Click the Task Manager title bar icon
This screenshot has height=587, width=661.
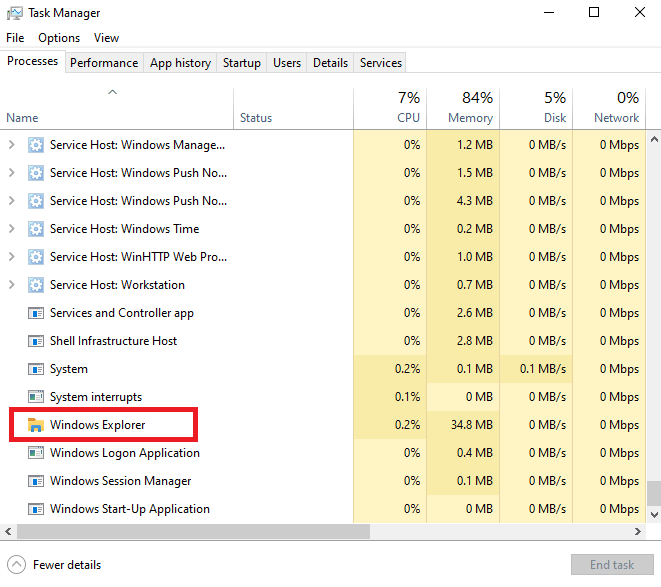[x=15, y=13]
